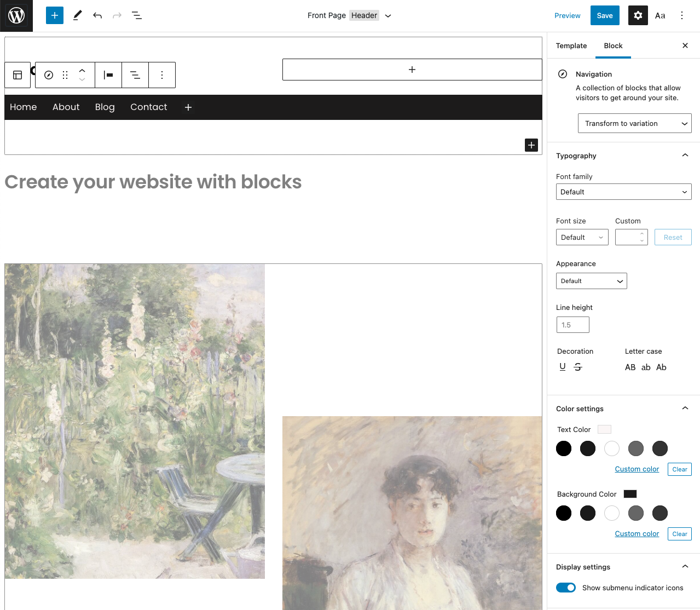Set letter case to uppercase AB

[x=630, y=367]
